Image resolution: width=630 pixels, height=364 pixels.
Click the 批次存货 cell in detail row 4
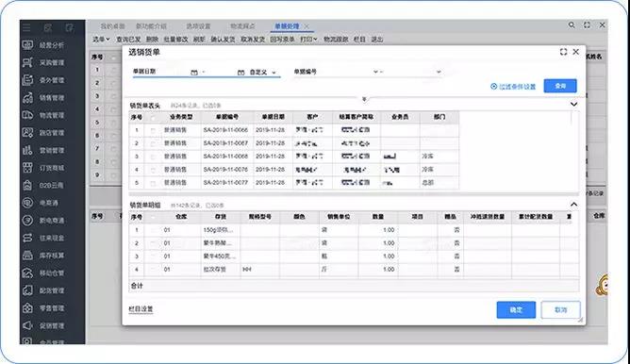coord(221,269)
